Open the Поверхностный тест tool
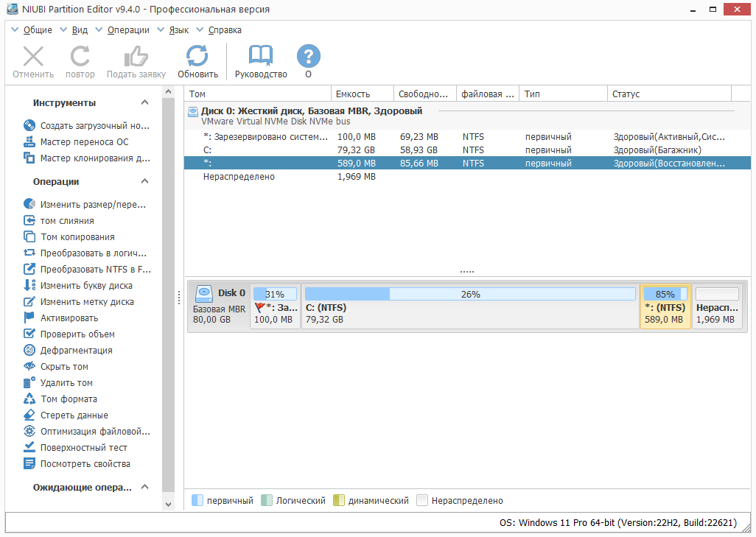The height and width of the screenshot is (537, 756). point(80,447)
